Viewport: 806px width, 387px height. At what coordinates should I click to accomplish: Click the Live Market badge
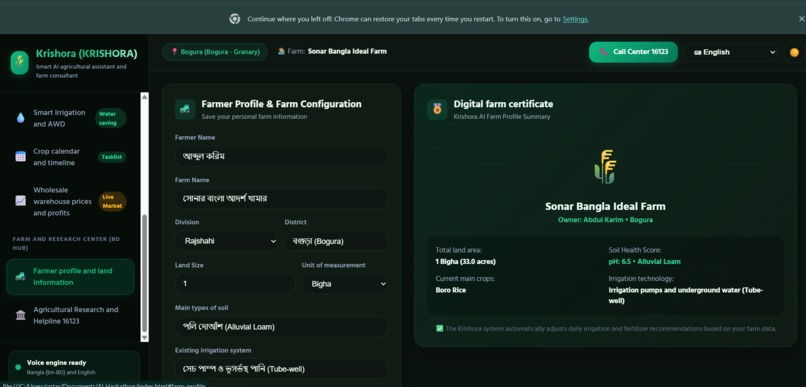[112, 201]
